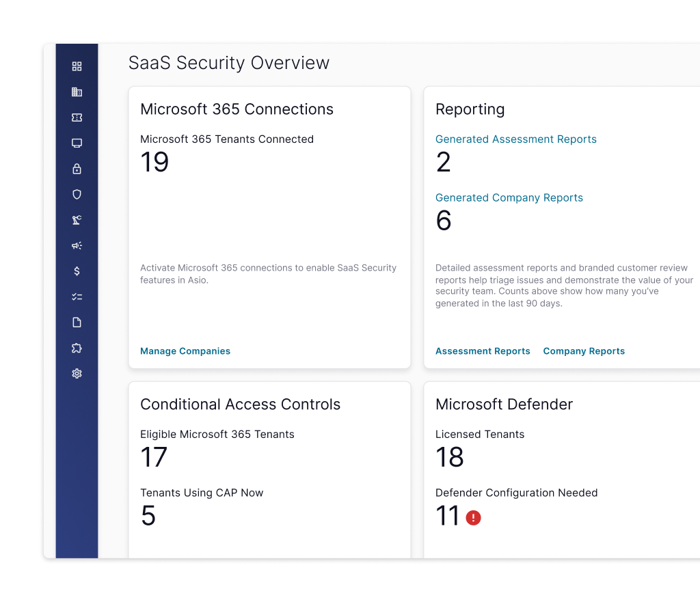This screenshot has width=700, height=602.
Task: Click the Generated Assessment Reports heading link
Action: tap(515, 139)
